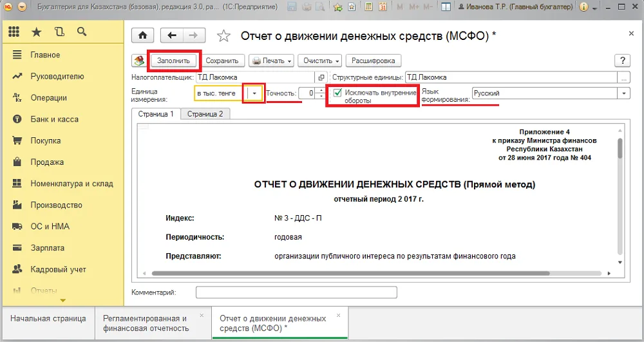Click the print preview icon in title bar
Viewport: 644px width, 342px height.
tap(320, 6)
